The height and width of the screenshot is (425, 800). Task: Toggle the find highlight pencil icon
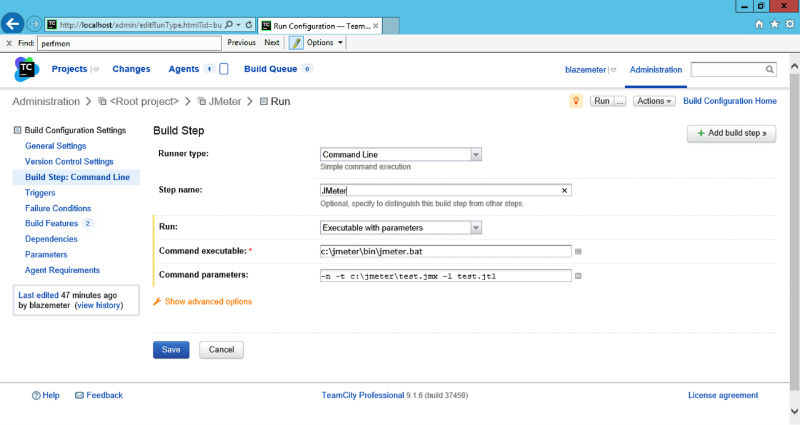pyautogui.click(x=296, y=43)
